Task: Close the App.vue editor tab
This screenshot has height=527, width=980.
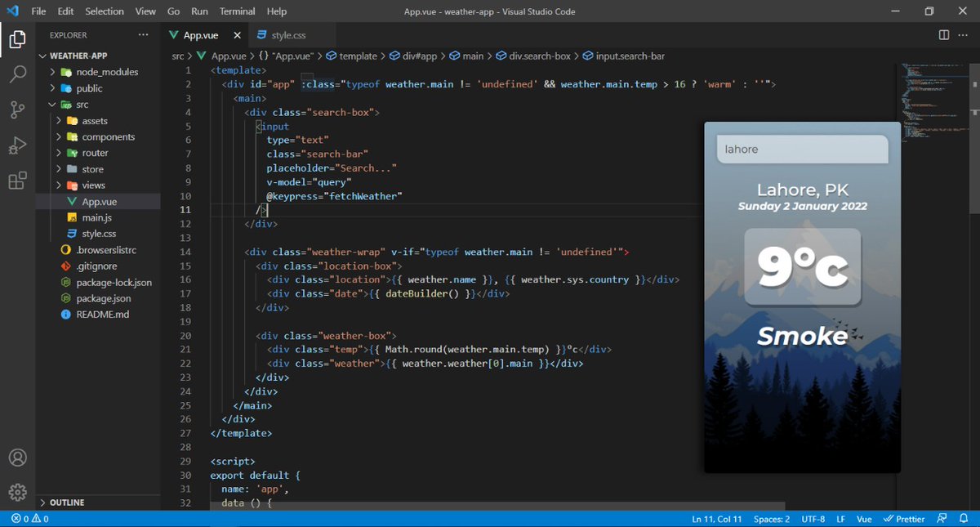Action: click(238, 35)
